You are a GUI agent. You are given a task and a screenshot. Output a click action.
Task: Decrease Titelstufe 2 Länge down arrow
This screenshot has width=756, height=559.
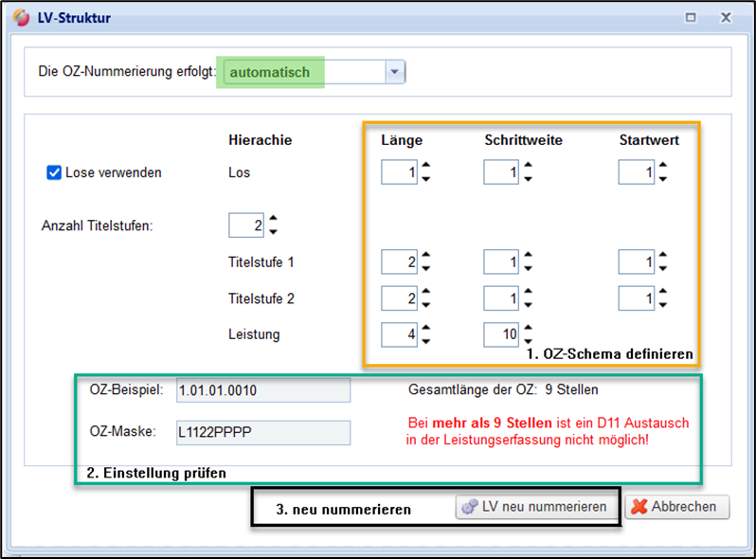click(x=425, y=305)
